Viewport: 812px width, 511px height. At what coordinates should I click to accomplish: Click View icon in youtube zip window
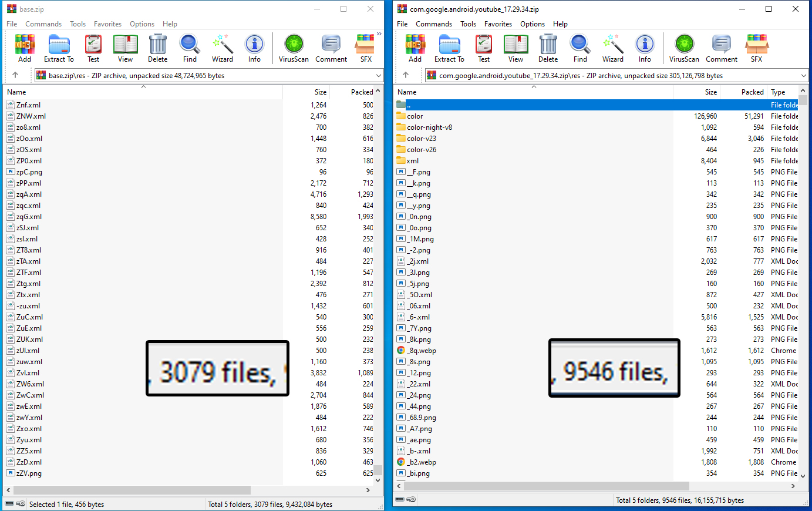[x=515, y=48]
